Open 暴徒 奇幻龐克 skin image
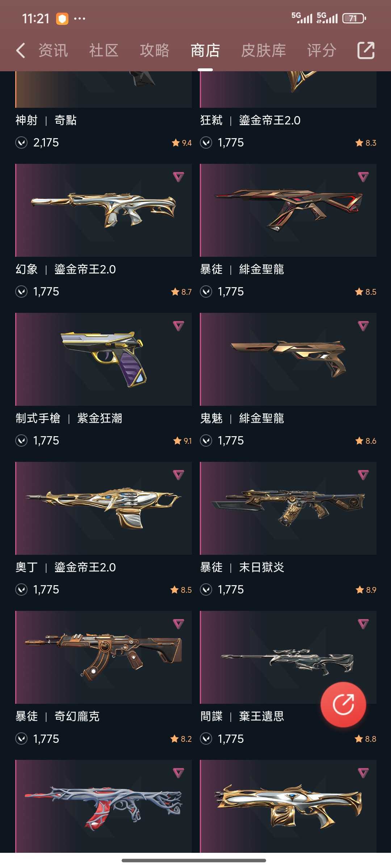Screen dimensions: 391x868 click(x=104, y=657)
